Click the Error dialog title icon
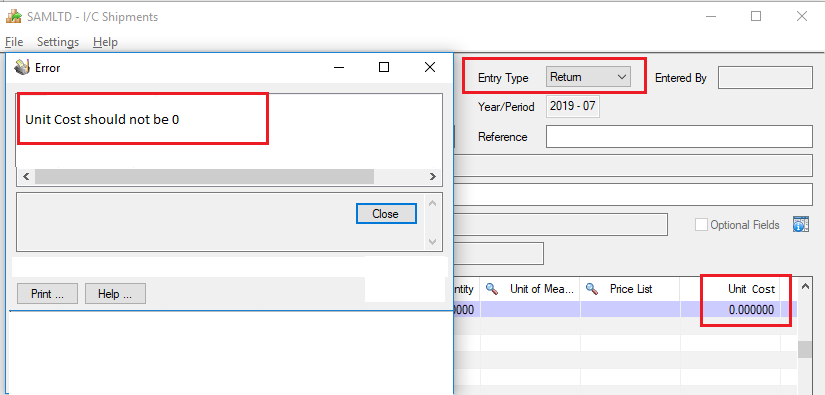Image resolution: width=825 pixels, height=395 pixels. [22, 67]
